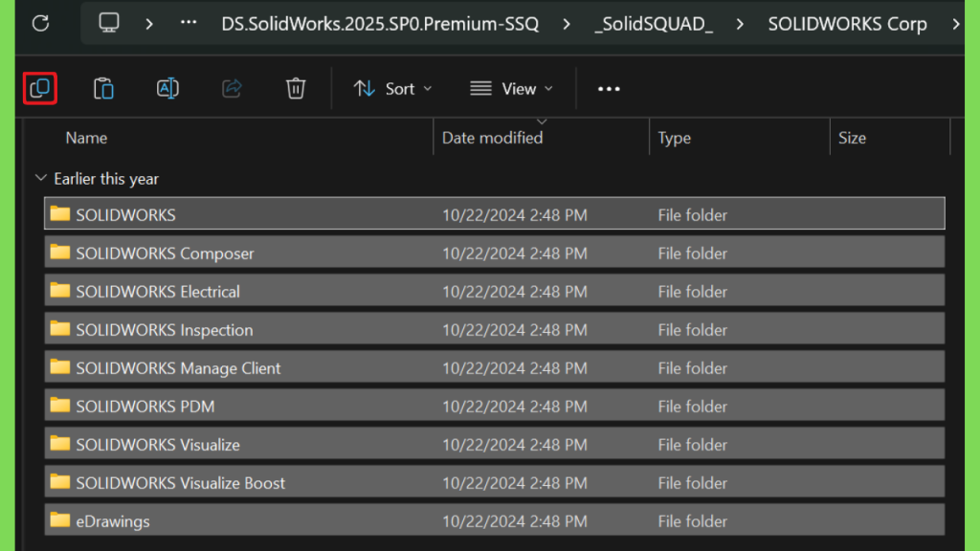The height and width of the screenshot is (551, 980).
Task: Navigate to _SolidSQUAD_ breadcrumb folder
Action: tap(653, 24)
